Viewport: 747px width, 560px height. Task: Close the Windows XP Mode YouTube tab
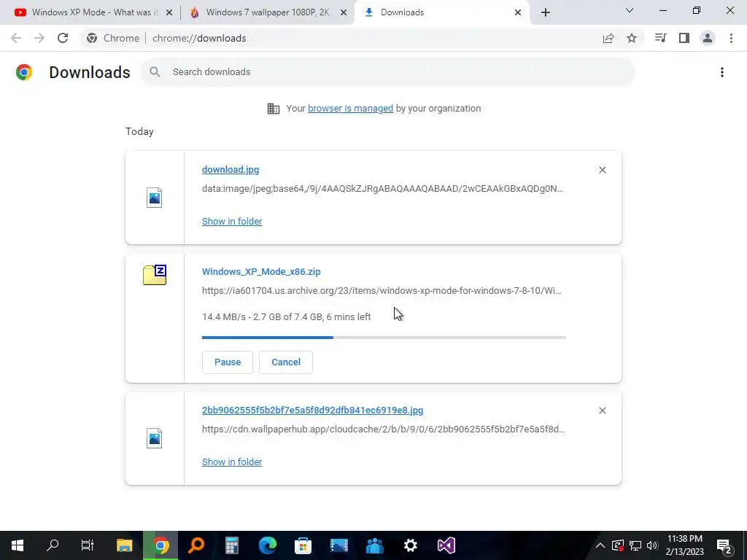click(169, 12)
